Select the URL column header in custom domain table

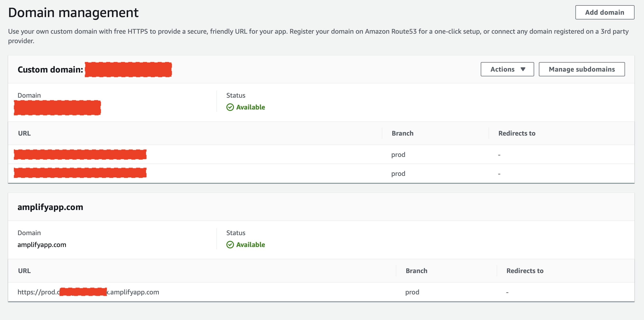24,133
